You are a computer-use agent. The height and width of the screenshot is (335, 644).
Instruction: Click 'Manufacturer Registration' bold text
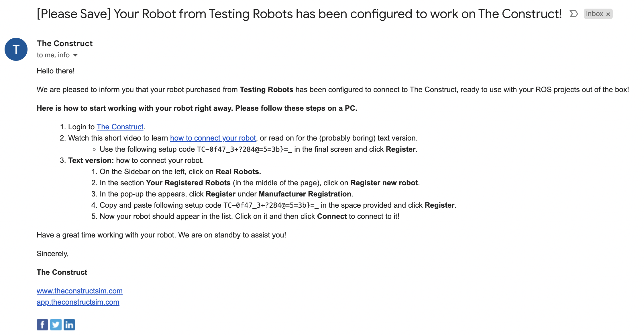coord(305,194)
